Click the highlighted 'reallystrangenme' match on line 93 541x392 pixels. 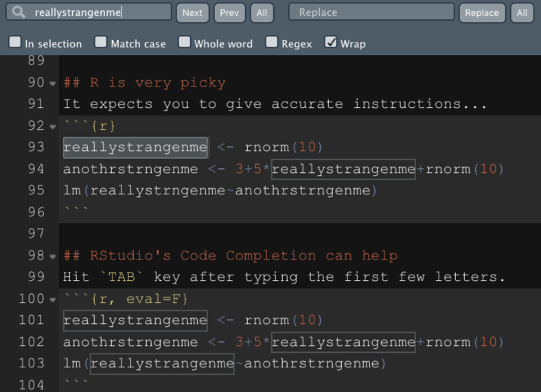click(x=135, y=147)
